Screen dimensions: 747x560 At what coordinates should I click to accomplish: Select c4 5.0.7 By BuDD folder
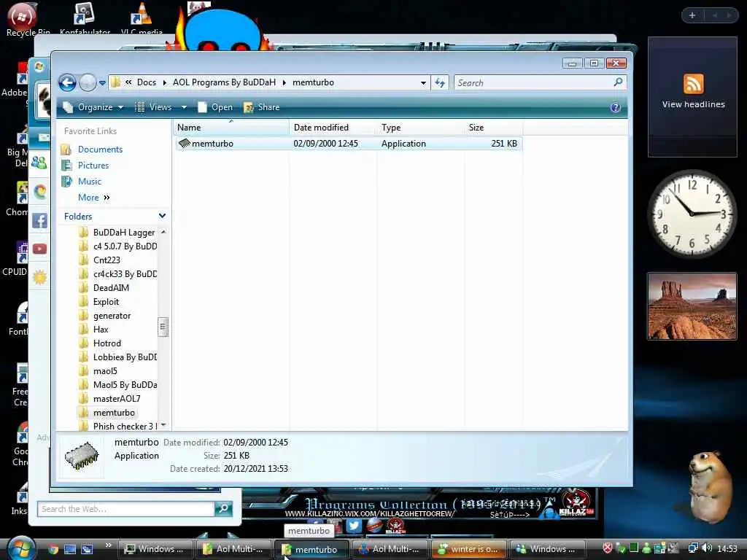click(x=125, y=246)
